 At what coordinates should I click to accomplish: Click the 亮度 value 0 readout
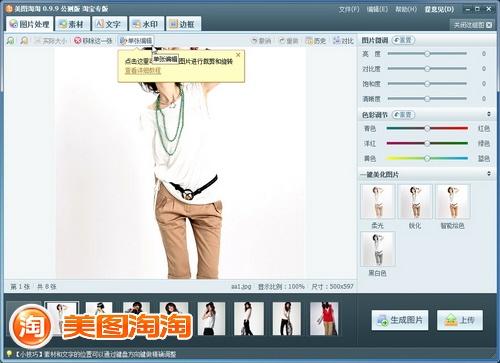(x=484, y=54)
